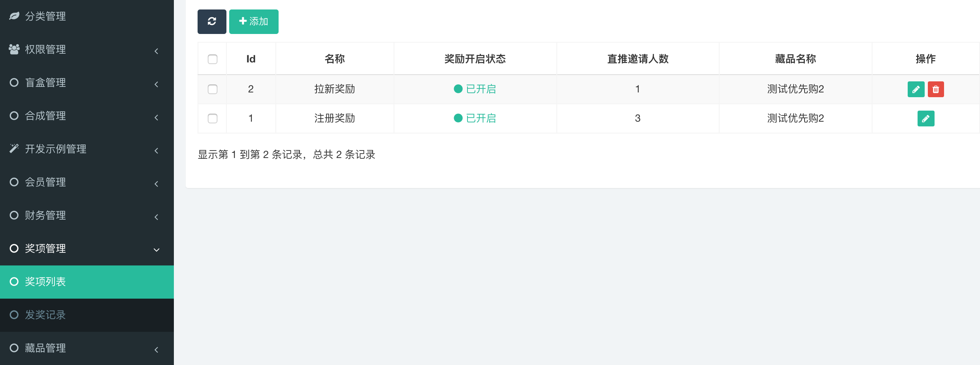Click the magic wand icon beside 开发示例管理
Screen dimensions: 980x365
pos(14,149)
